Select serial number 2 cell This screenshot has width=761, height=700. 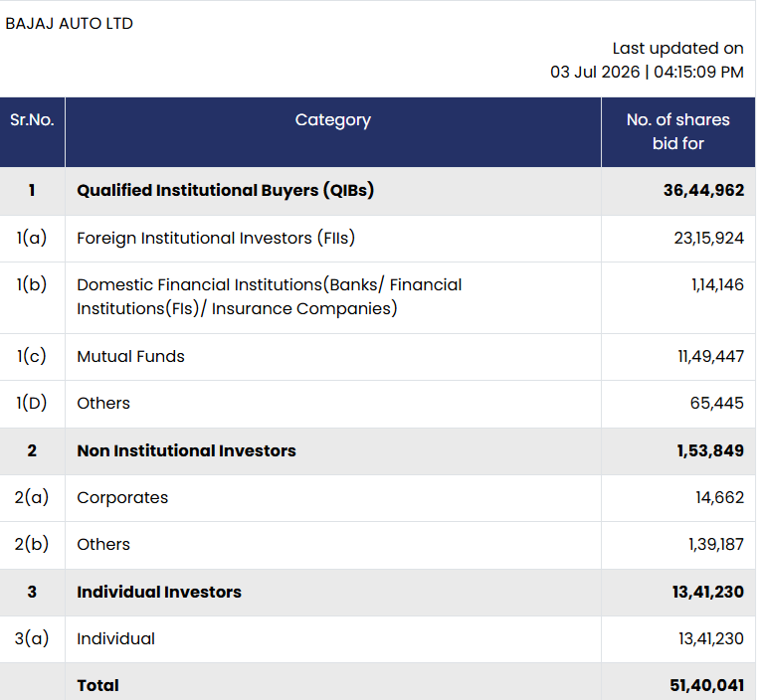tap(32, 450)
